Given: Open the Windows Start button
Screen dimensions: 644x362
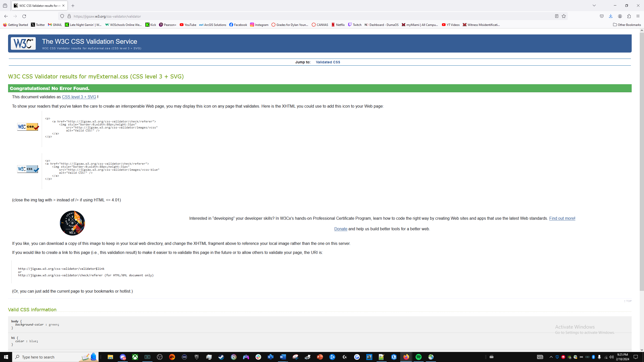Looking at the screenshot, I should coord(6,357).
